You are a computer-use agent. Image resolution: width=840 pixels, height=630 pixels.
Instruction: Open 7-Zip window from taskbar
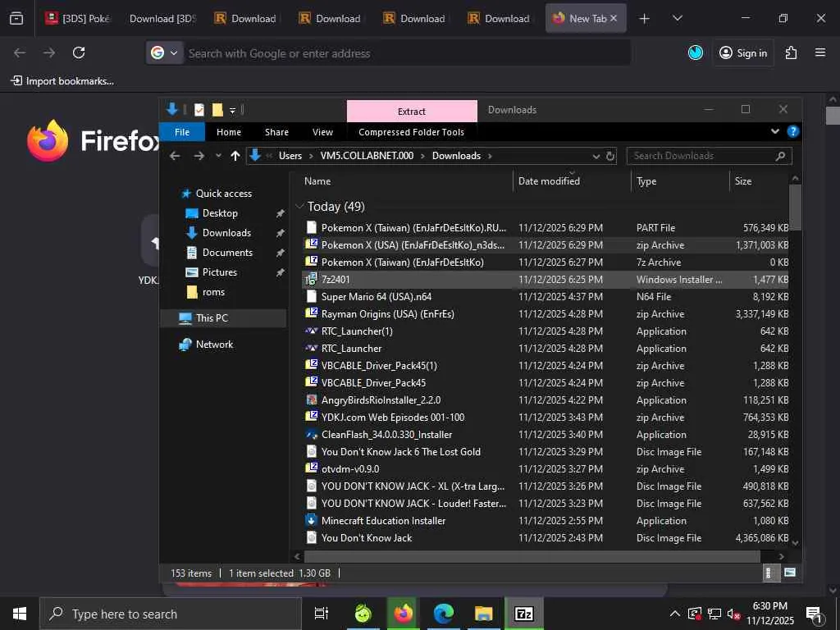pos(523,614)
